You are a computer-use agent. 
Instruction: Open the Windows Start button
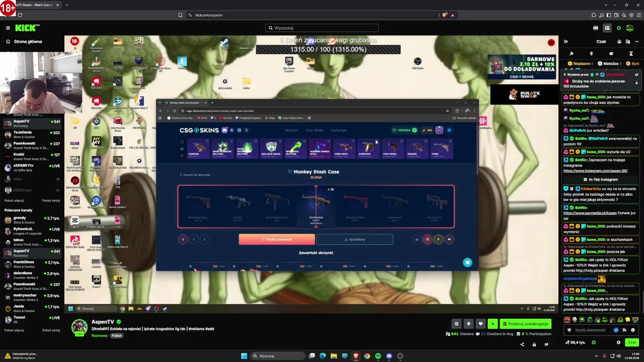244,356
